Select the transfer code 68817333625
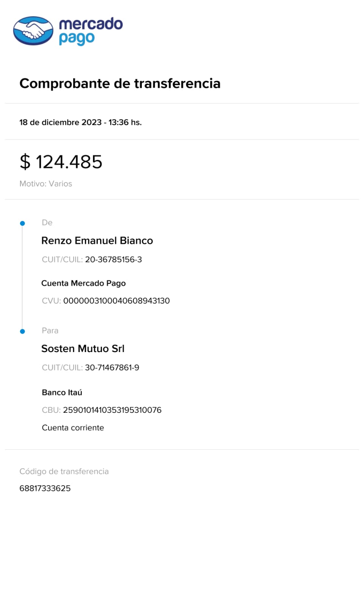The image size is (364, 607). 45,488
